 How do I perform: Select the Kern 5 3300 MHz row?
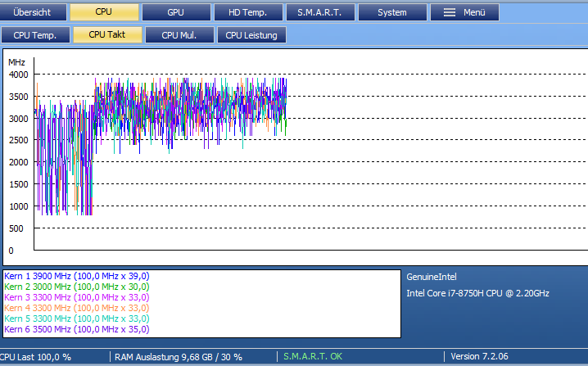click(x=77, y=319)
